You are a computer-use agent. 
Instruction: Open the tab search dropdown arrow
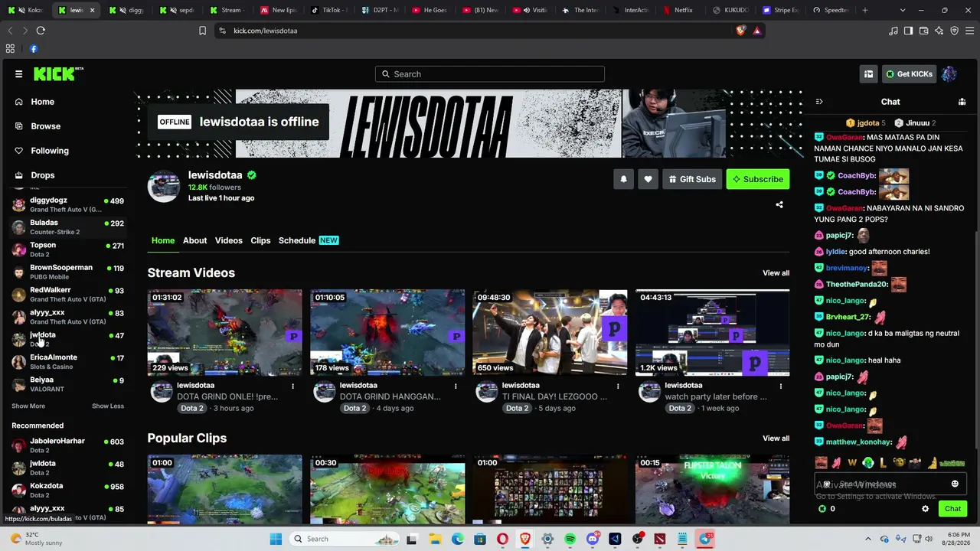click(903, 10)
